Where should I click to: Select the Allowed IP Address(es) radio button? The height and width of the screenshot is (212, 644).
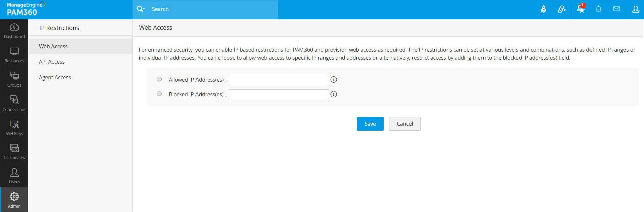click(x=159, y=79)
